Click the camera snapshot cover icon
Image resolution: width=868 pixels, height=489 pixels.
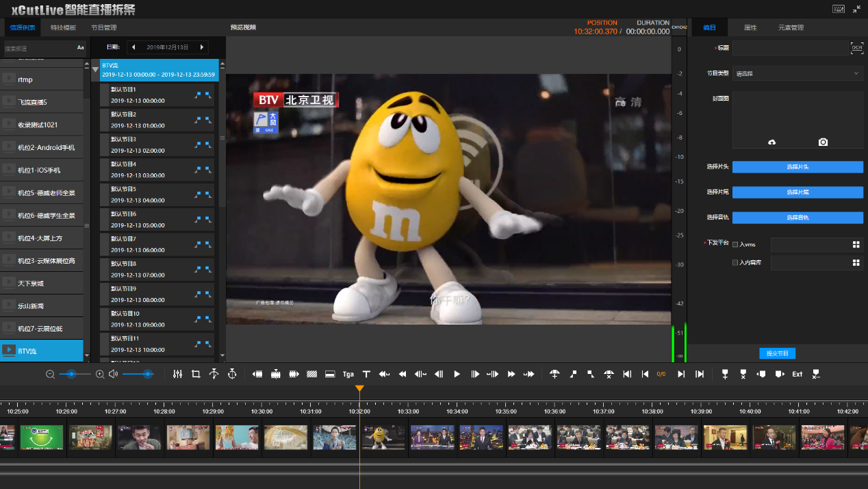point(823,142)
